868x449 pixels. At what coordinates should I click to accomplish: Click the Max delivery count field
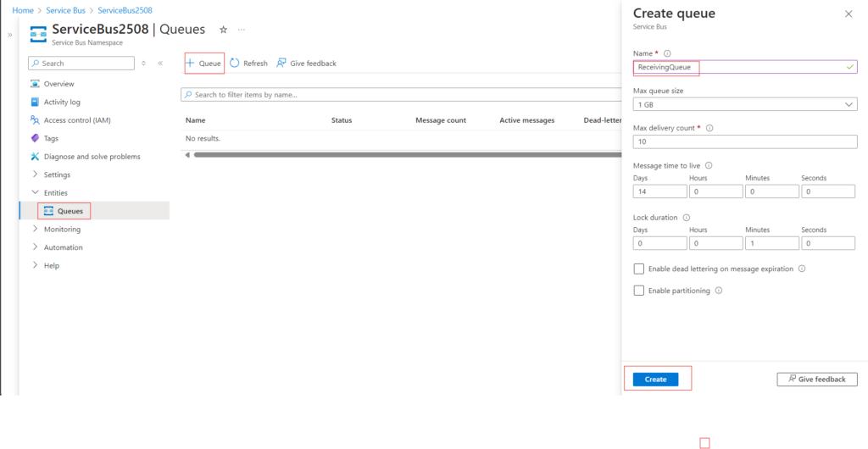[x=745, y=141]
